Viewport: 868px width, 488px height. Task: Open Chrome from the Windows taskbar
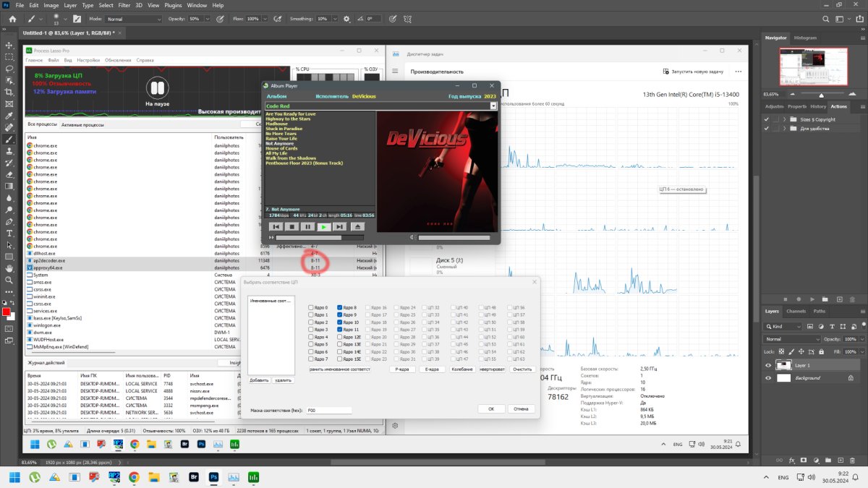pyautogui.click(x=134, y=477)
